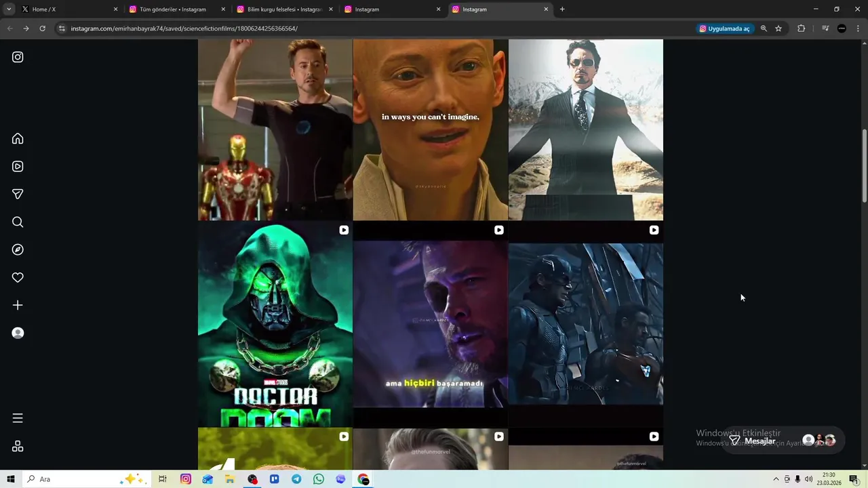Open Notifications heart icon
The height and width of the screenshot is (488, 868).
[x=18, y=277]
